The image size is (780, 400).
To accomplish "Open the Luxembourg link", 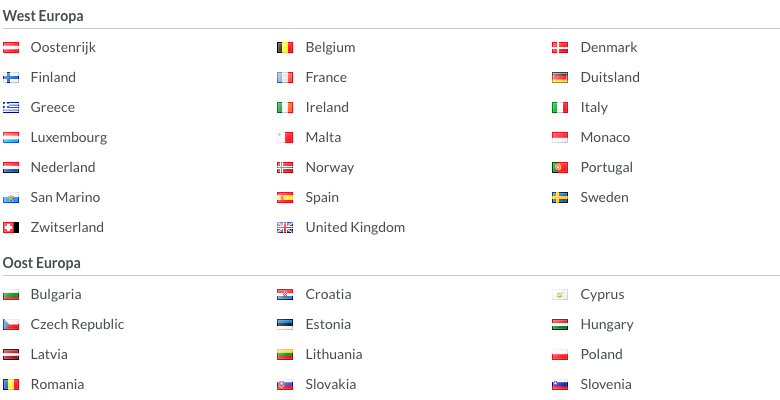I will click(x=69, y=137).
